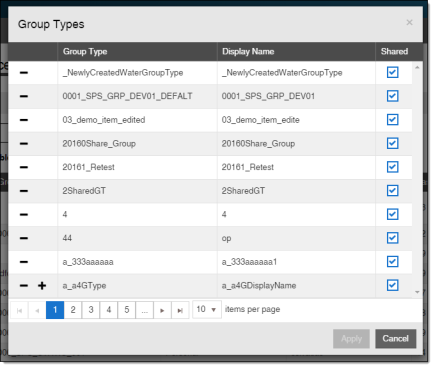This screenshot has width=433, height=367.
Task: Toggle Shared checkbox for 03_demo_item_edite
Action: click(393, 120)
